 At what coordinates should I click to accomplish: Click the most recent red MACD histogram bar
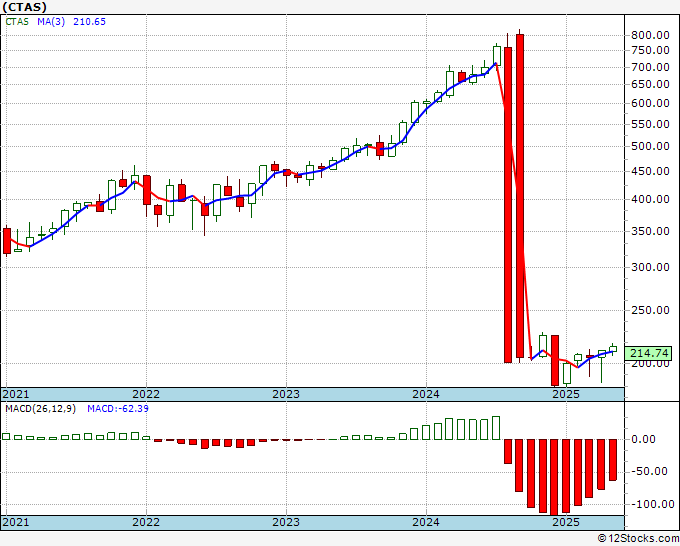[613, 460]
